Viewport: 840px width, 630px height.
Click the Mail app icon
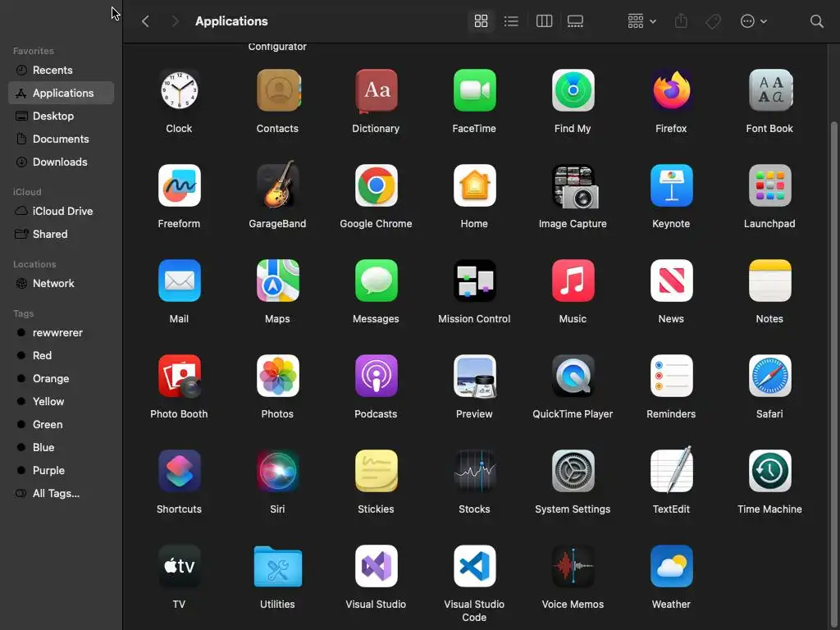[179, 281]
